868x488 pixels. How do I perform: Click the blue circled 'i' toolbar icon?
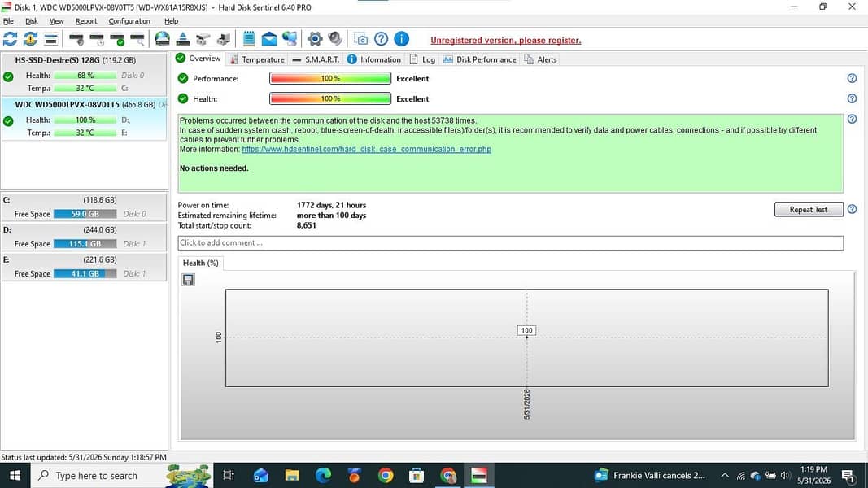click(x=401, y=39)
